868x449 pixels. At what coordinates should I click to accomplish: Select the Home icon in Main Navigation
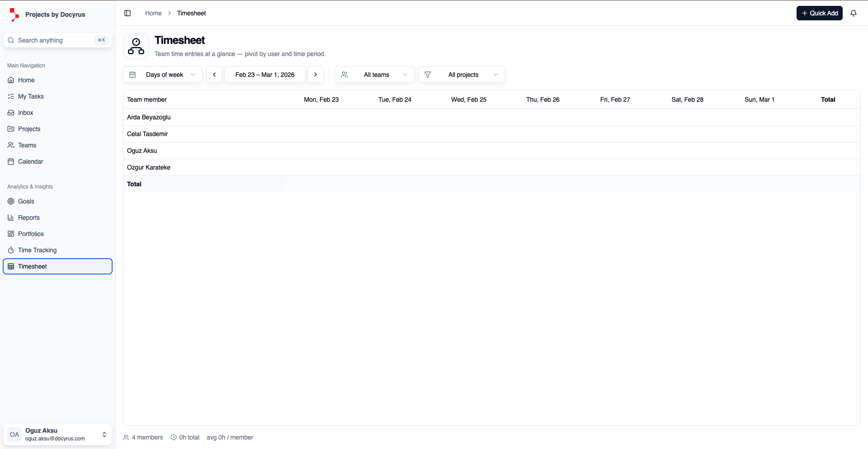(x=10, y=80)
